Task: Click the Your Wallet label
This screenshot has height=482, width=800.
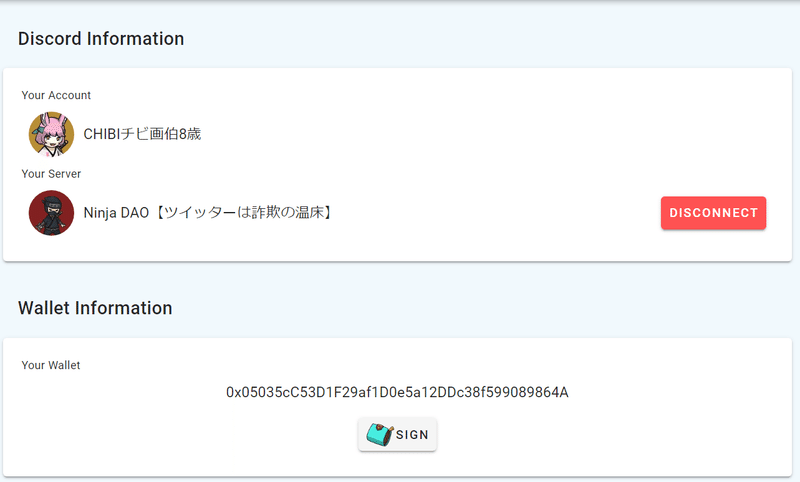Action: tap(51, 365)
